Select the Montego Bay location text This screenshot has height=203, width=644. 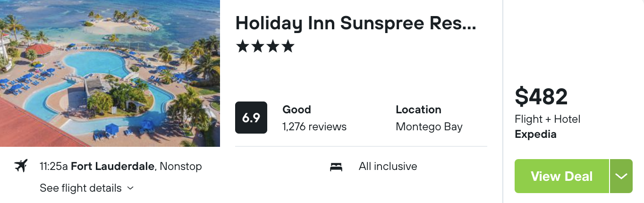pyautogui.click(x=429, y=127)
